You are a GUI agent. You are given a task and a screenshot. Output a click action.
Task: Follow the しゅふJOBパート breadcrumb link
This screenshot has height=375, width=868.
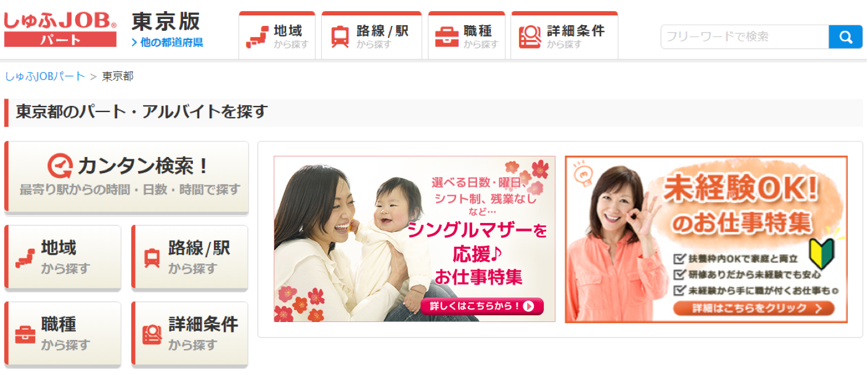45,76
